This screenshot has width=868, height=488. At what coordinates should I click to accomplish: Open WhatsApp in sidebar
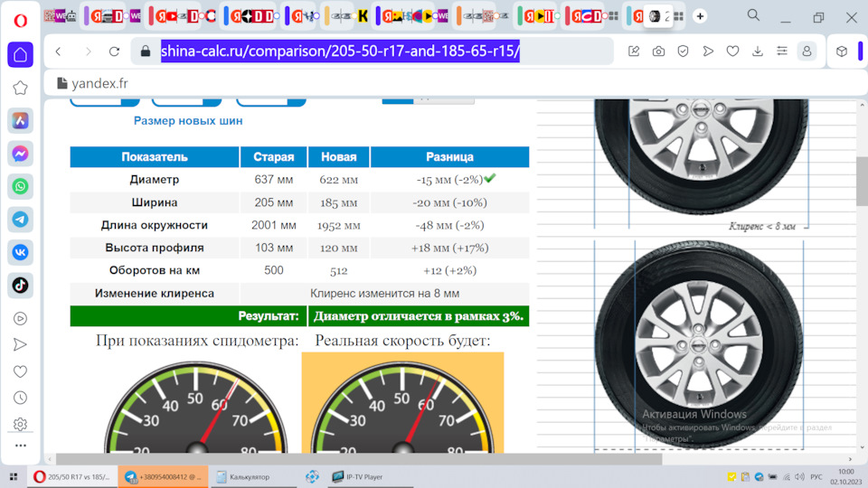[21, 186]
